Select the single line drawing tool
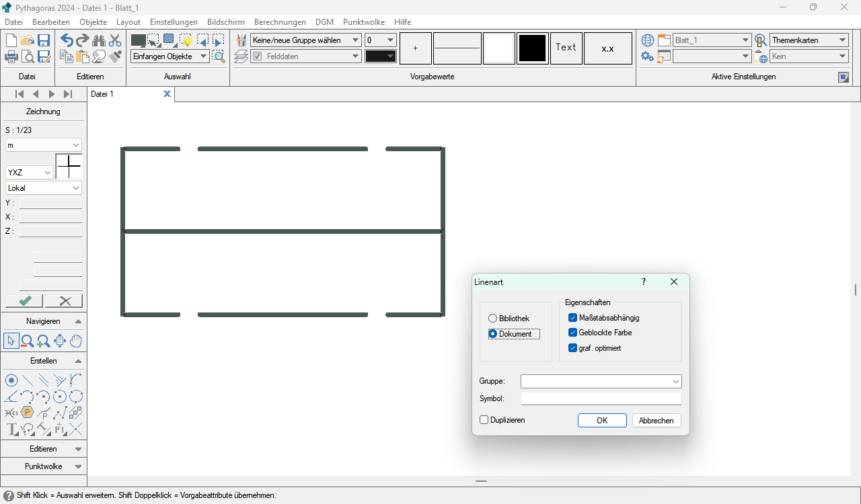Image resolution: width=861 pixels, height=504 pixels. pos(28,380)
